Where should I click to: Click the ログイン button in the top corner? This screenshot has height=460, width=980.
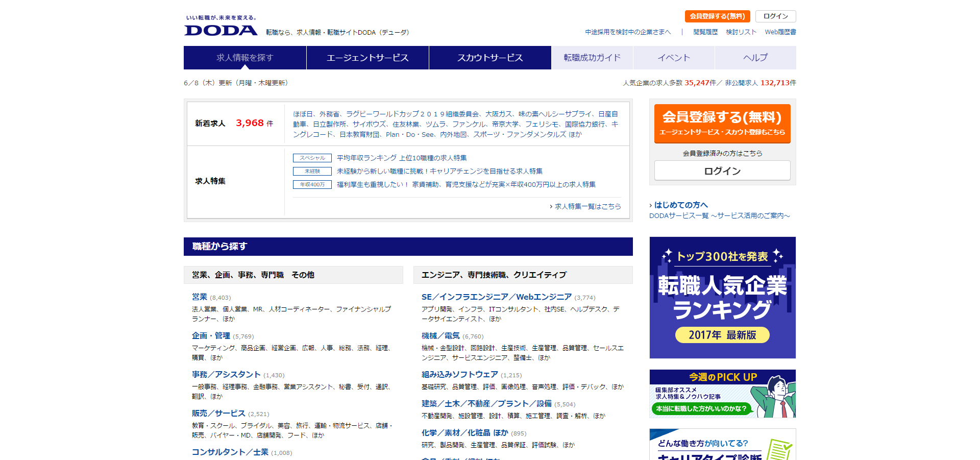(775, 16)
